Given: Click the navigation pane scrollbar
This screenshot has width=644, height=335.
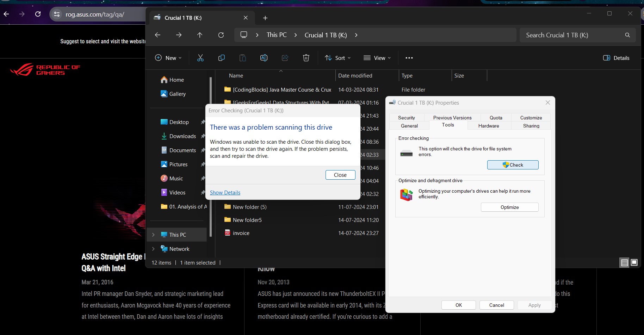Looking at the screenshot, I should click(211, 157).
